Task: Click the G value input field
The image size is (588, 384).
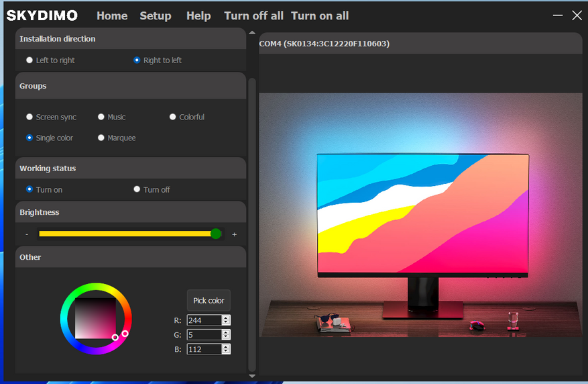Action: 204,334
